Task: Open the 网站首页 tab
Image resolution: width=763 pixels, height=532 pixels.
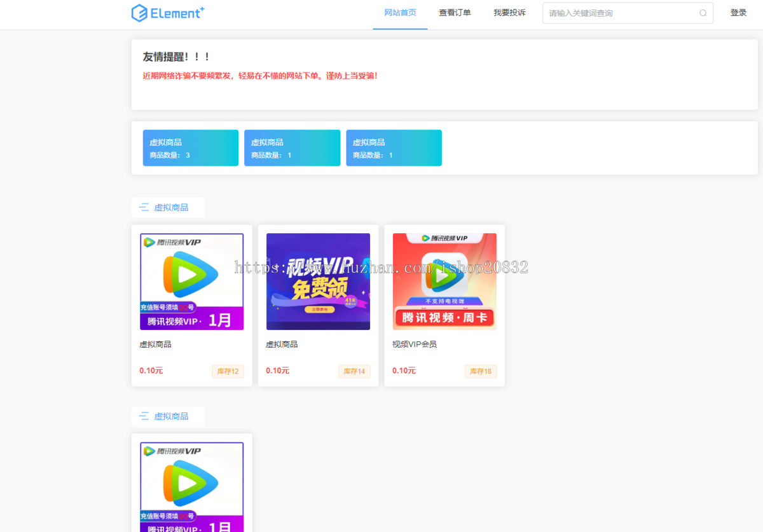Action: coord(400,13)
